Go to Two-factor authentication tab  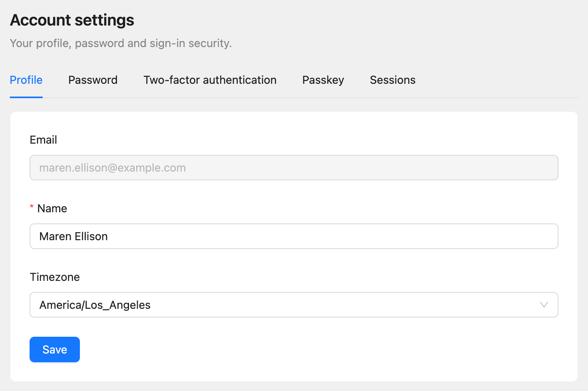210,80
